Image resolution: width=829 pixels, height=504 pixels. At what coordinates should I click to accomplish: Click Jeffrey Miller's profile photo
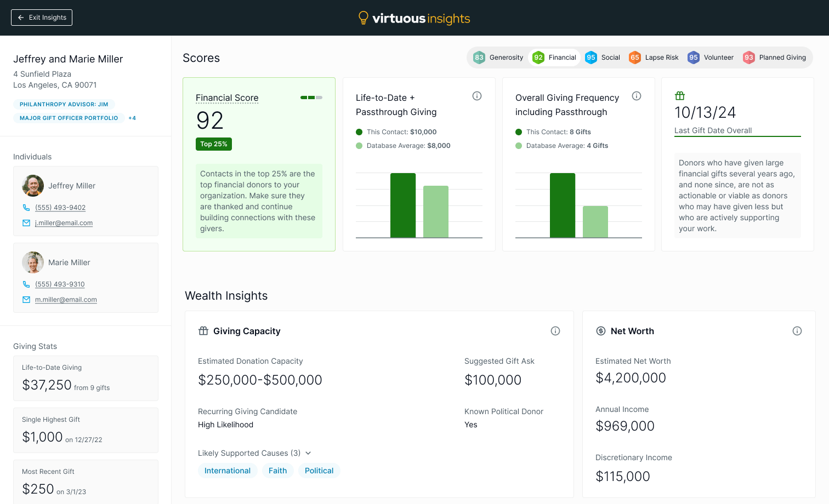(x=33, y=186)
